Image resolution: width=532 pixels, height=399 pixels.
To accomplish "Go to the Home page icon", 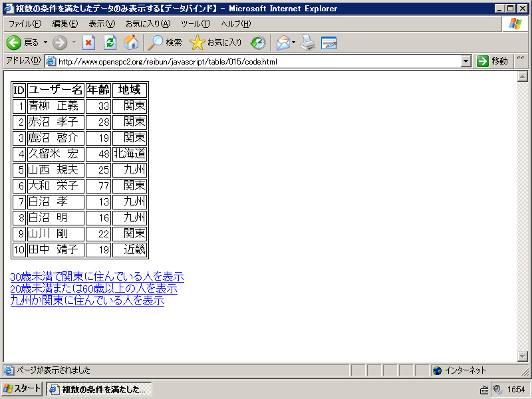I will [x=131, y=43].
